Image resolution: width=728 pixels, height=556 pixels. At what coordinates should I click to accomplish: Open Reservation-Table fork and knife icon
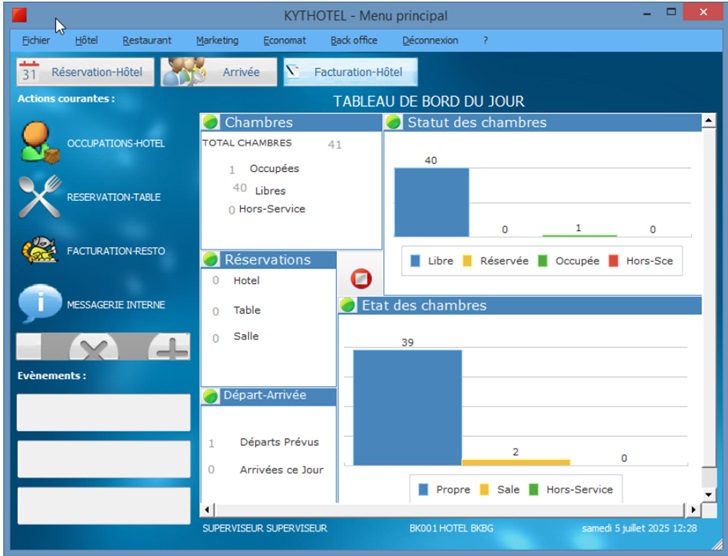pos(40,197)
